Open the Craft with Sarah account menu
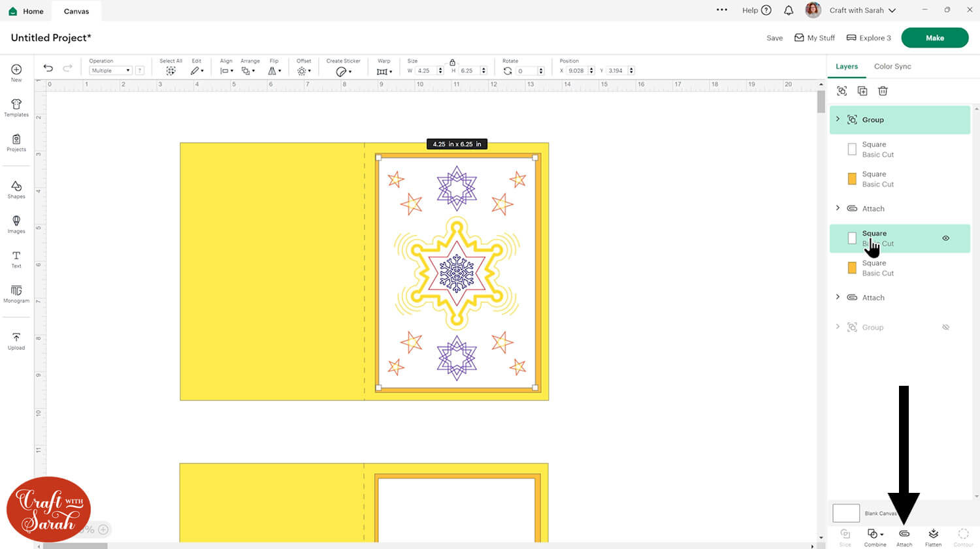 [x=862, y=10]
